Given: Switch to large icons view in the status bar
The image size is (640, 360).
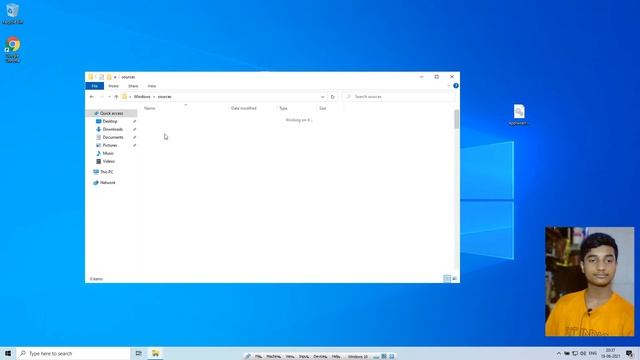Looking at the screenshot, I should [454, 278].
